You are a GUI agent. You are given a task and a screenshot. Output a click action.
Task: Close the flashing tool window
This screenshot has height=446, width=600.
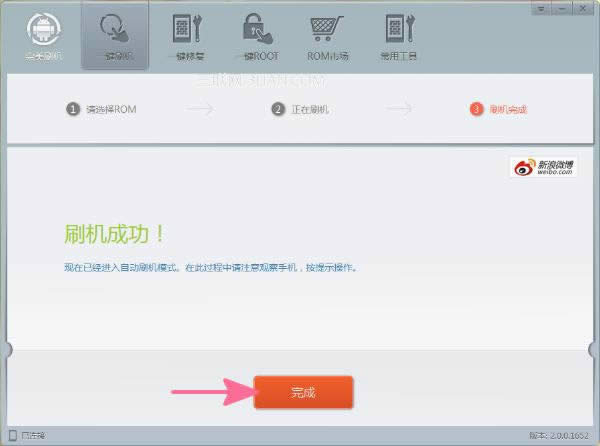point(583,7)
